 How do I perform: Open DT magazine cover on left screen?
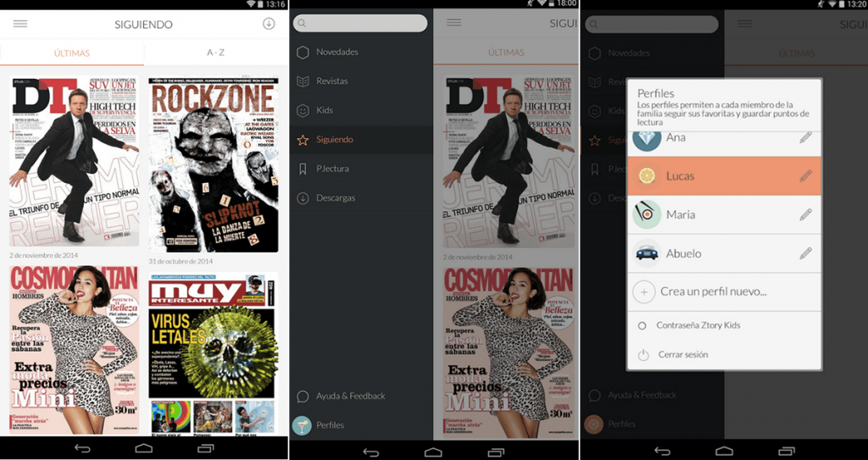[x=75, y=161]
